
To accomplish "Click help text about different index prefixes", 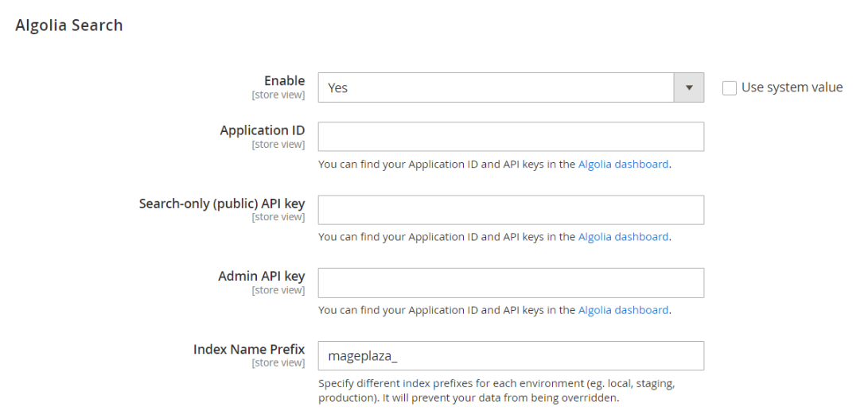I will point(496,390).
